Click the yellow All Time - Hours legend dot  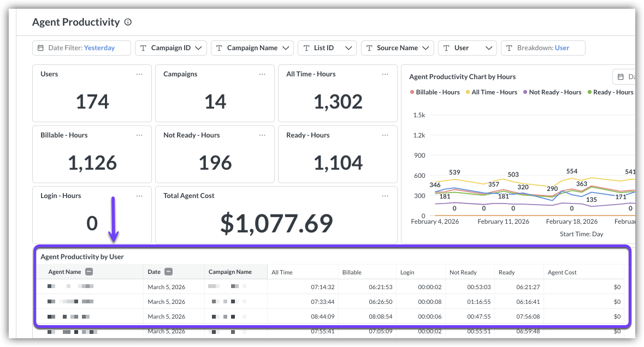click(468, 92)
